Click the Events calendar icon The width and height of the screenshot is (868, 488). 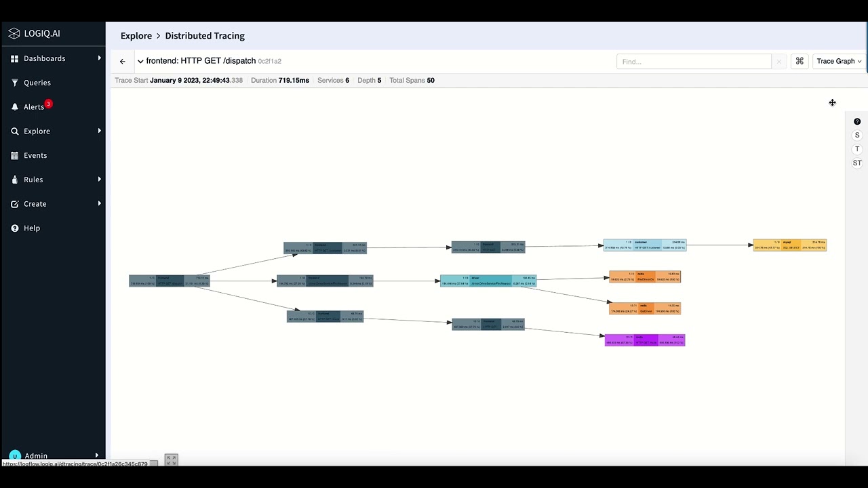coord(14,155)
